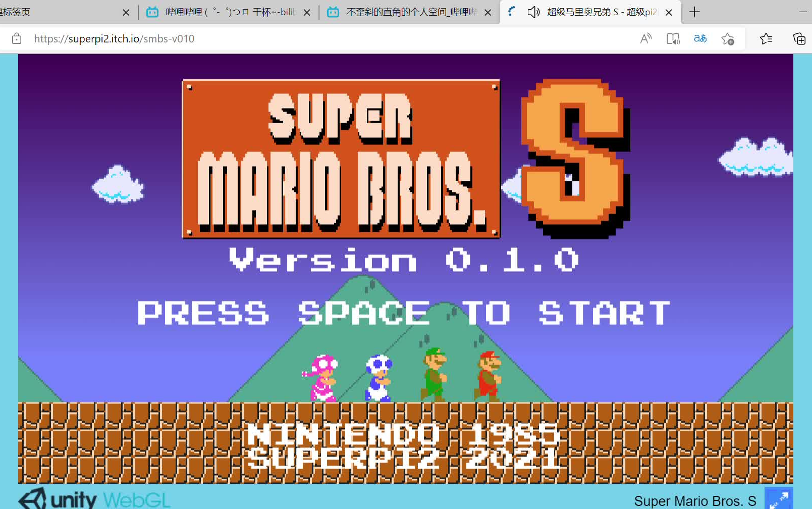Enter fullscreen with the Unity expand button
The width and height of the screenshot is (812, 509).
click(779, 498)
